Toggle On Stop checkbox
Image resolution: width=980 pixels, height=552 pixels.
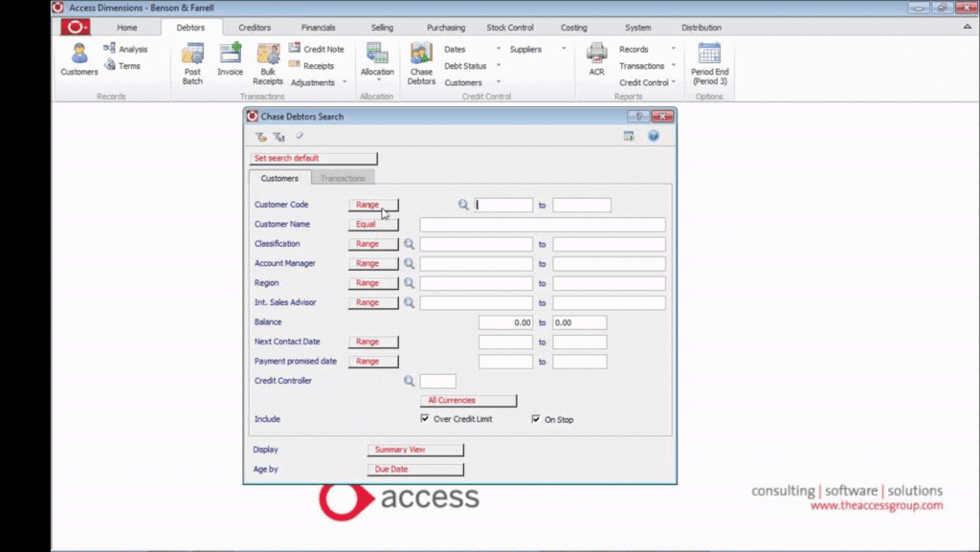click(536, 419)
